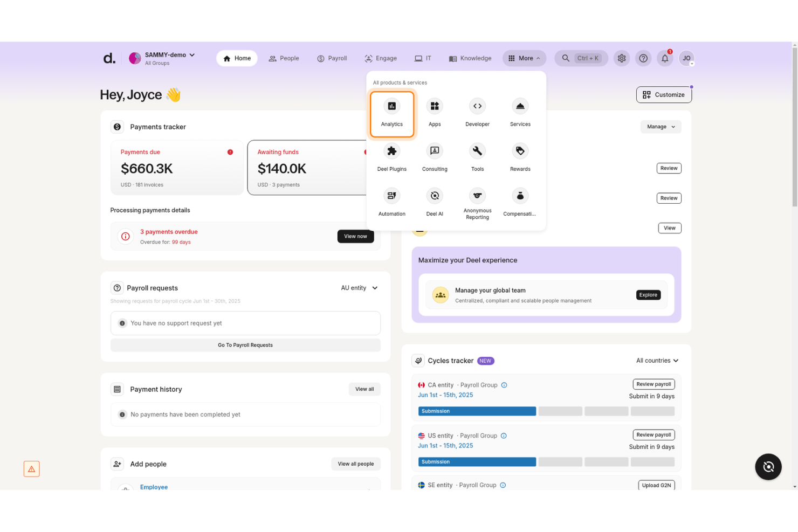Click the Payments tracker dollar icon
Viewport: 798px width, 532px height.
(117, 127)
